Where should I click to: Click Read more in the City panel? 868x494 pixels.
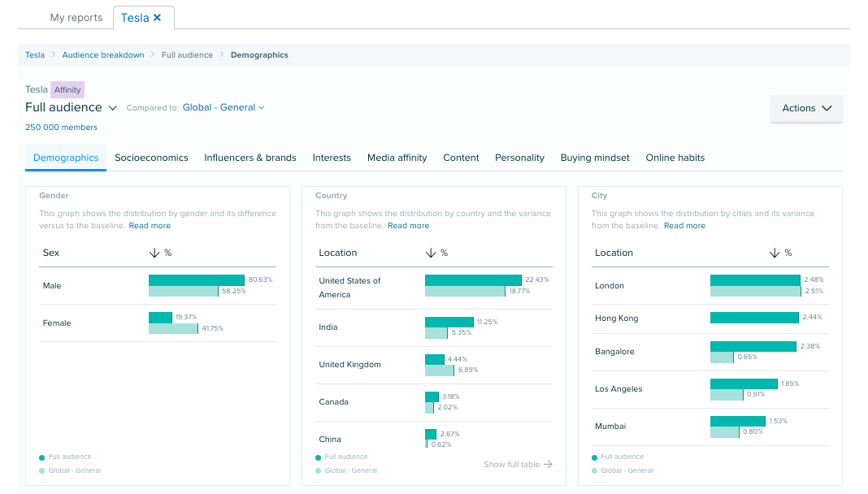[684, 225]
